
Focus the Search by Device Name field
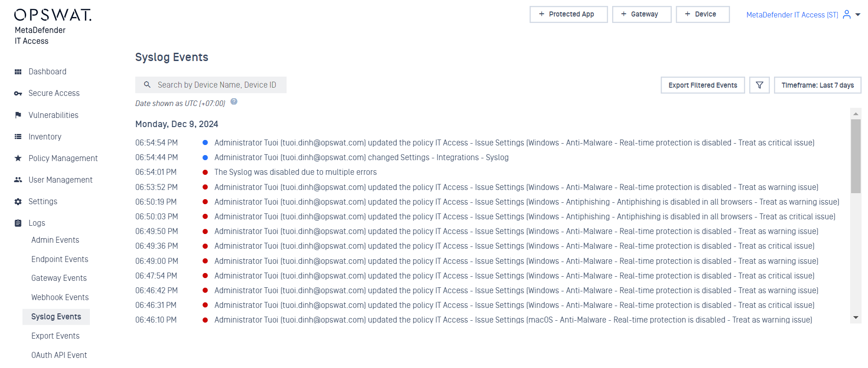pyautogui.click(x=211, y=85)
